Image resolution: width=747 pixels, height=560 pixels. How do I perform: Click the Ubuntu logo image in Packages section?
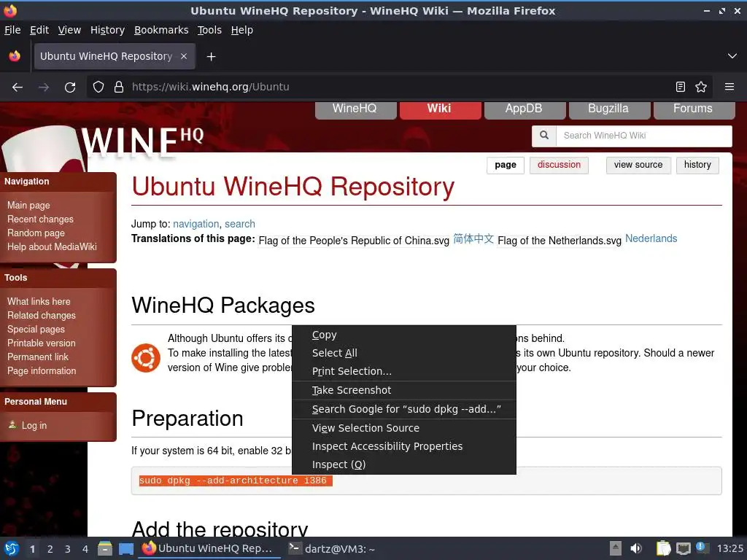tap(146, 357)
